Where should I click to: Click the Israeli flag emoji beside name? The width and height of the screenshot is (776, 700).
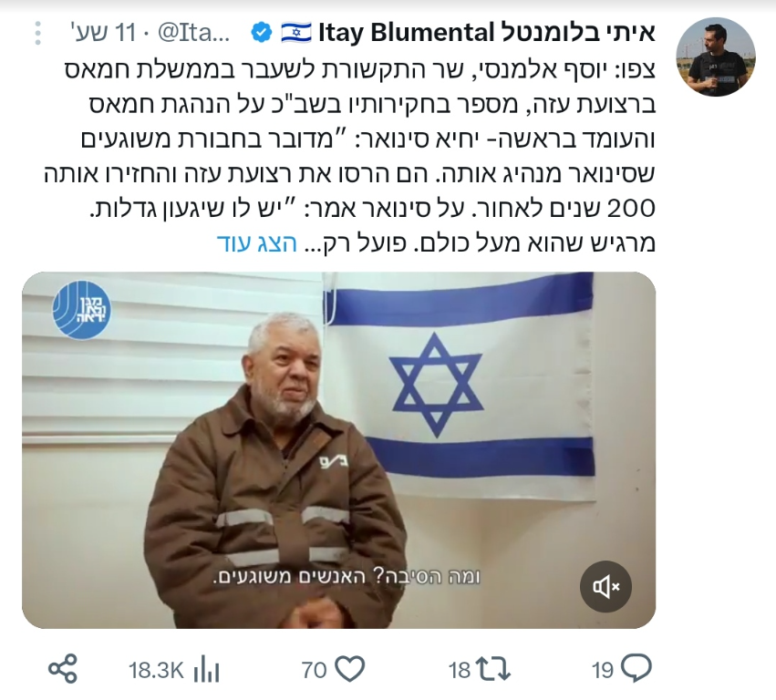point(296,33)
